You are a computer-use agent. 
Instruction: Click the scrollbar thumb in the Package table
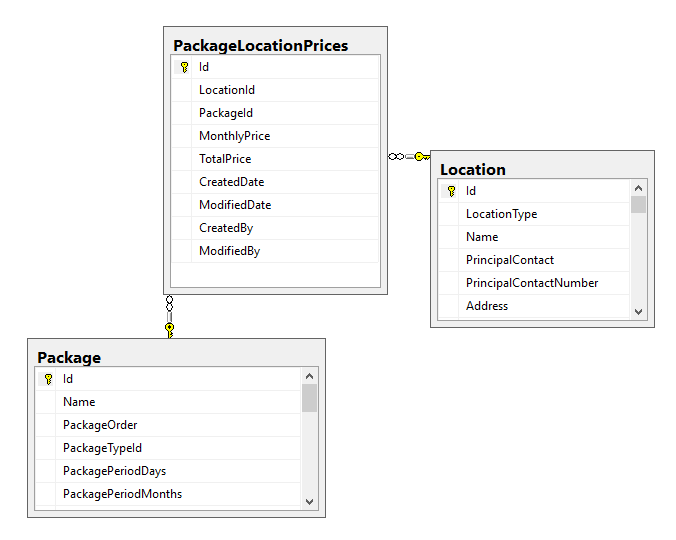309,398
